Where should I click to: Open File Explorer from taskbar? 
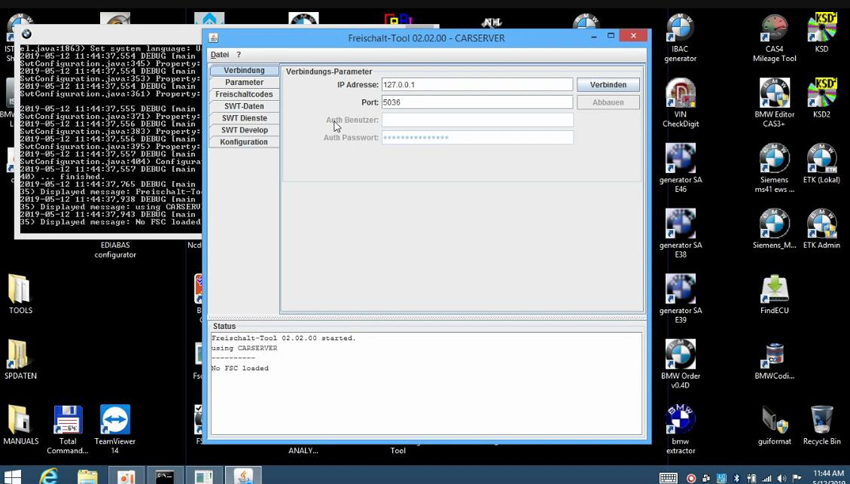87,476
